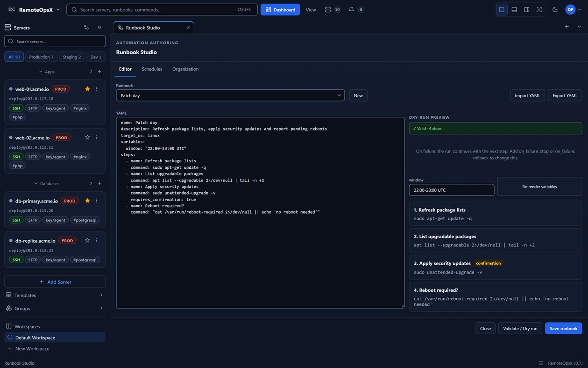Add a new tab with plus icon
The height and width of the screenshot is (368, 588).
(x=567, y=27)
